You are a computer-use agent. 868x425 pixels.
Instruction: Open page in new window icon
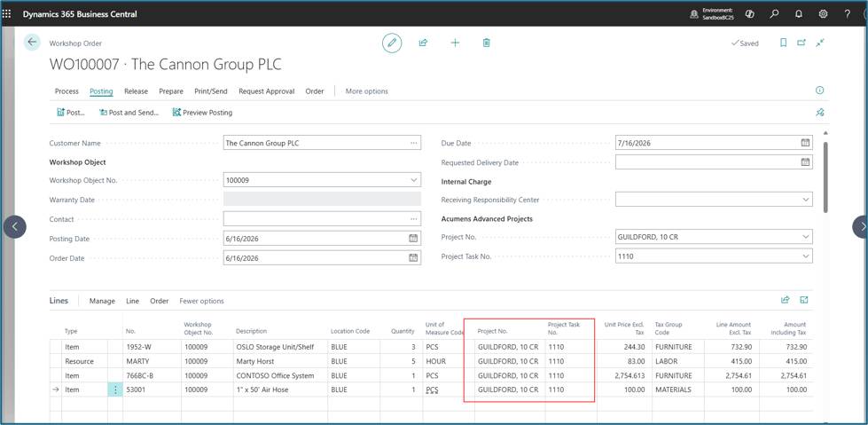tap(801, 43)
